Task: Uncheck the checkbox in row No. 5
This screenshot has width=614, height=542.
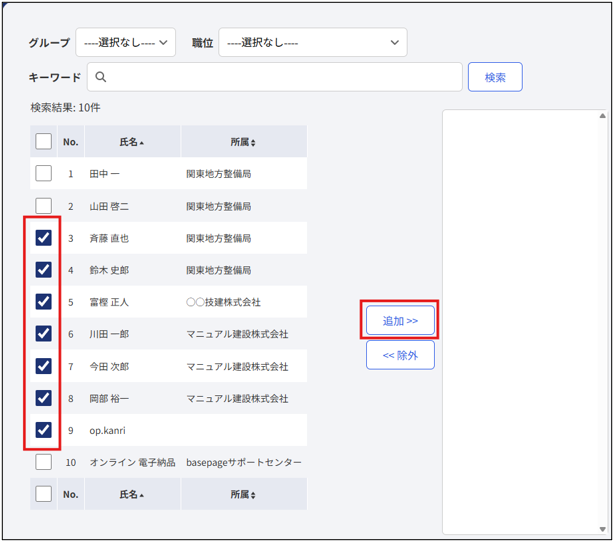Action: [x=43, y=302]
